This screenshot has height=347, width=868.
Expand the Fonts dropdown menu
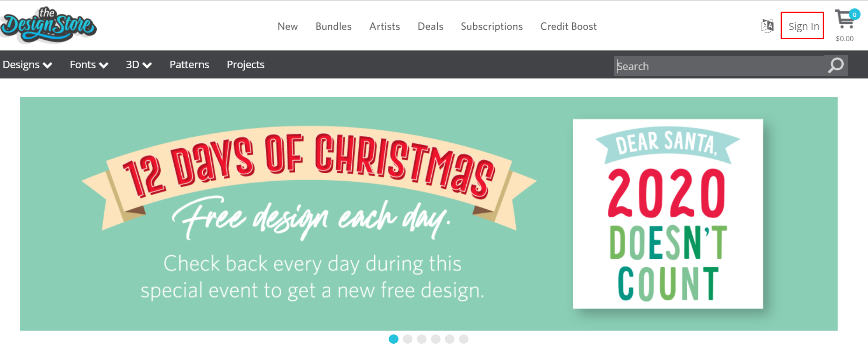89,64
